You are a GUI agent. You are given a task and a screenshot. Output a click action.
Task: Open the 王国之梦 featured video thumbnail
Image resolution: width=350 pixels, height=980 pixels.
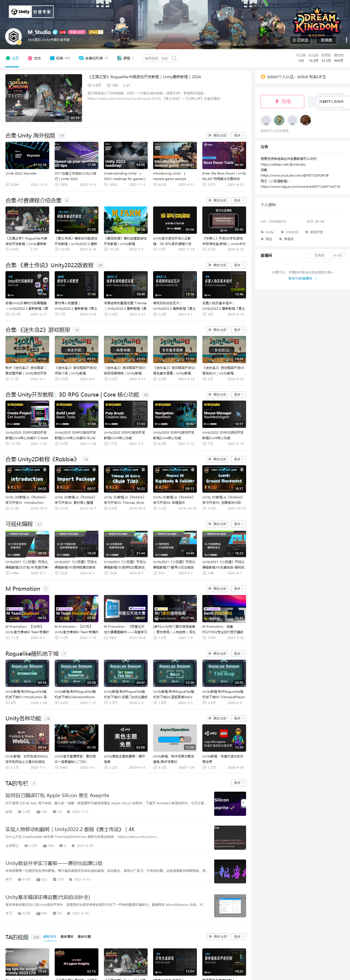44,98
